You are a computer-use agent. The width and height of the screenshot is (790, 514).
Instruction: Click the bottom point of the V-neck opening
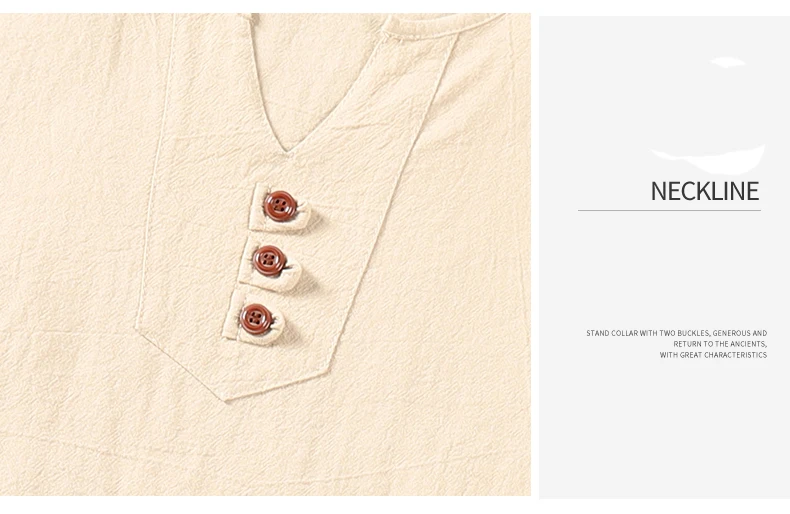tap(288, 150)
